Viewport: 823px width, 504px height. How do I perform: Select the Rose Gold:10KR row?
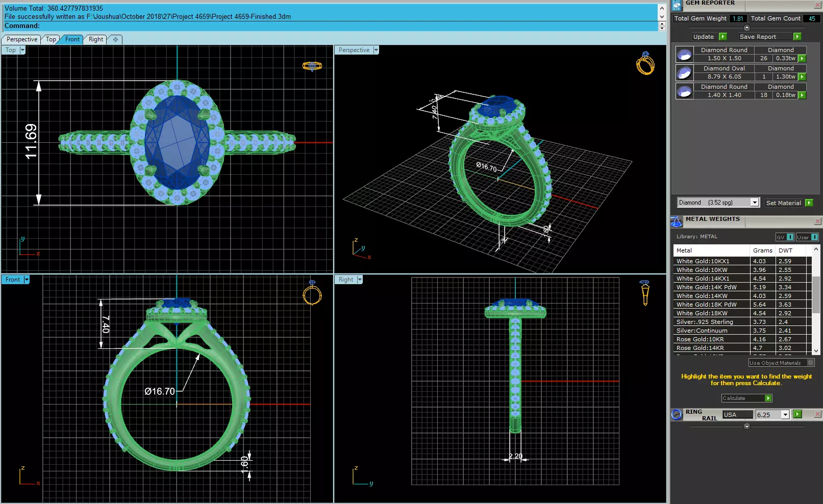pyautogui.click(x=742, y=339)
